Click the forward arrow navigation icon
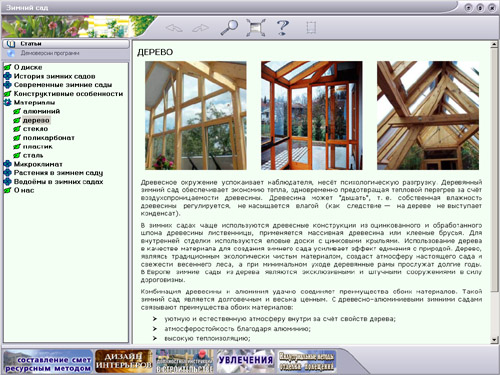 click(201, 28)
